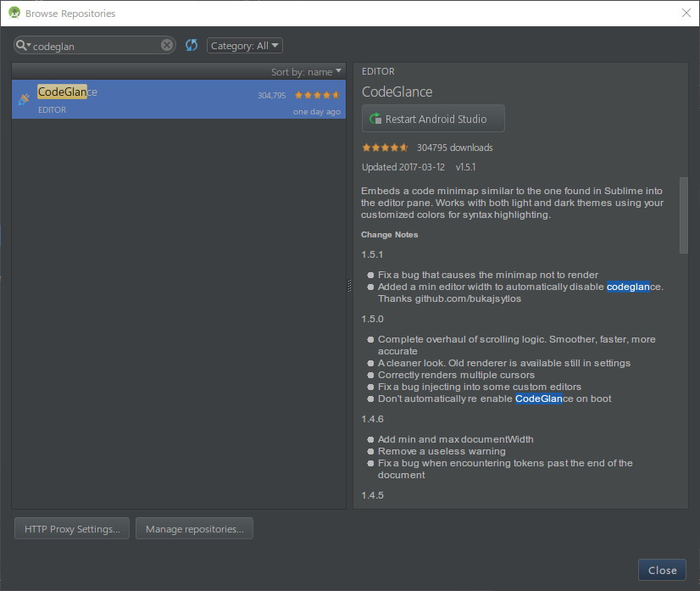Select the CodeGlance row in the results list

click(179, 99)
